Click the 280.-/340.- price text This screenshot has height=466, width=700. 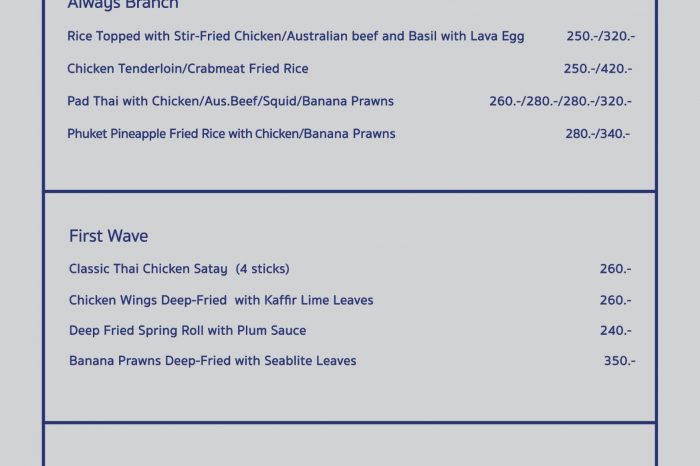(598, 134)
